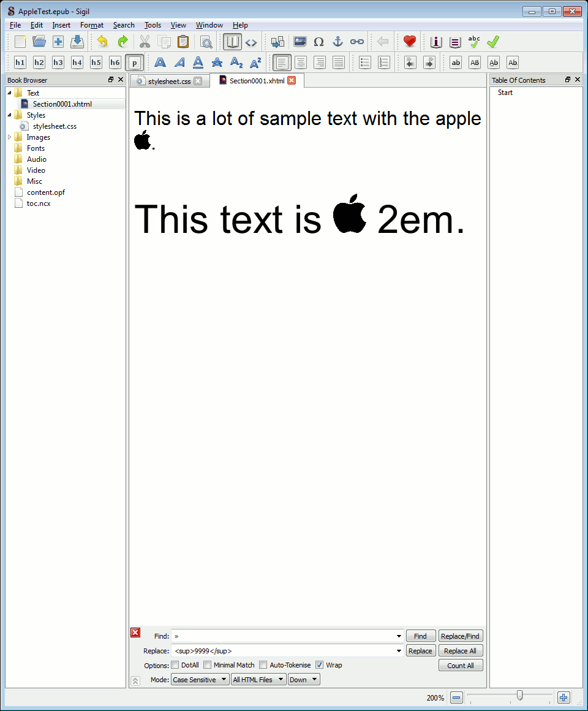Change text to uppercase AB
Image resolution: width=588 pixels, height=711 pixels.
475,63
